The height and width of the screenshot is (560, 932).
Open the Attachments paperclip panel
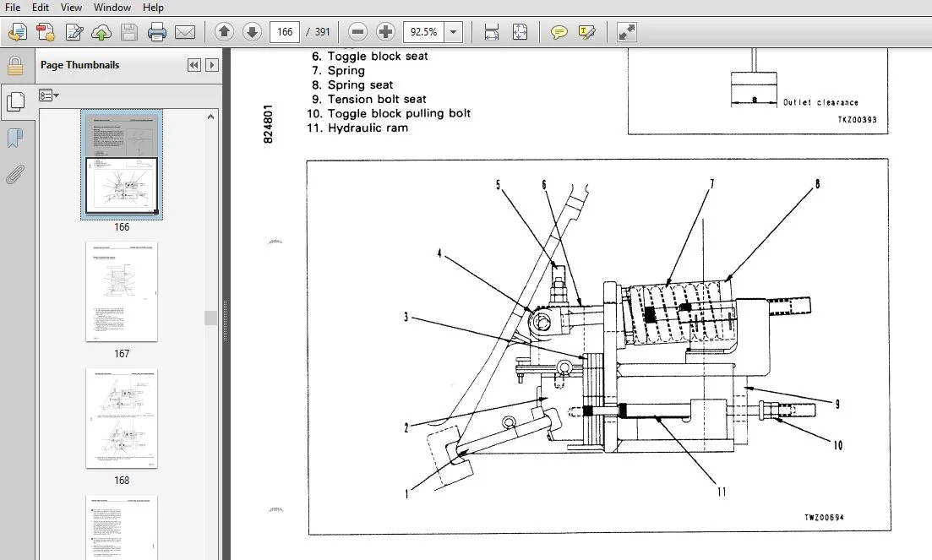[x=15, y=175]
